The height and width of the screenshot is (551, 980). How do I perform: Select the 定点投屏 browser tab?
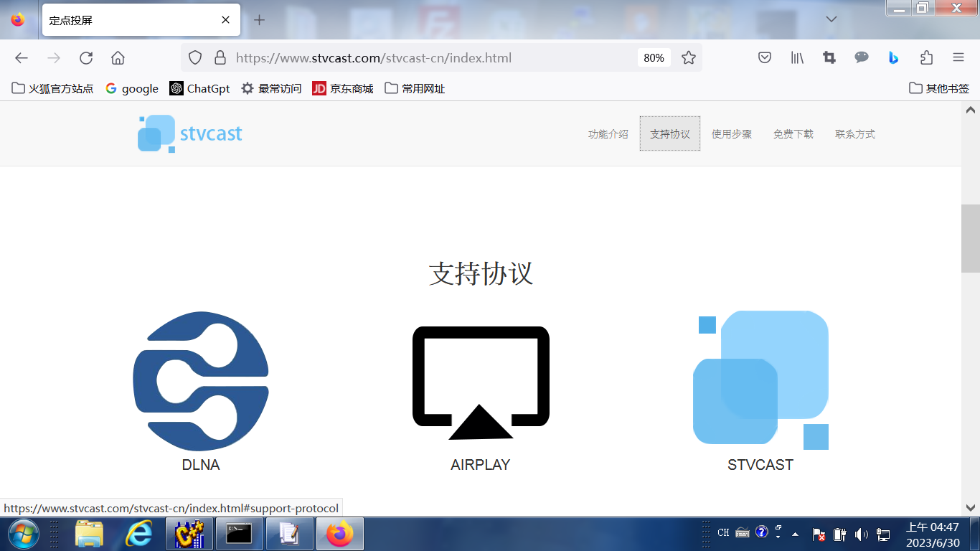141,20
